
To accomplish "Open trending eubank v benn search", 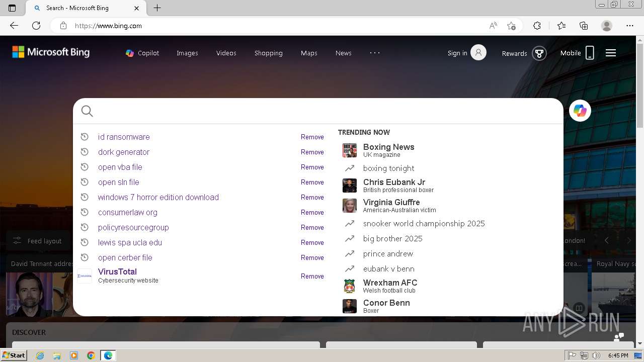I will tap(388, 268).
